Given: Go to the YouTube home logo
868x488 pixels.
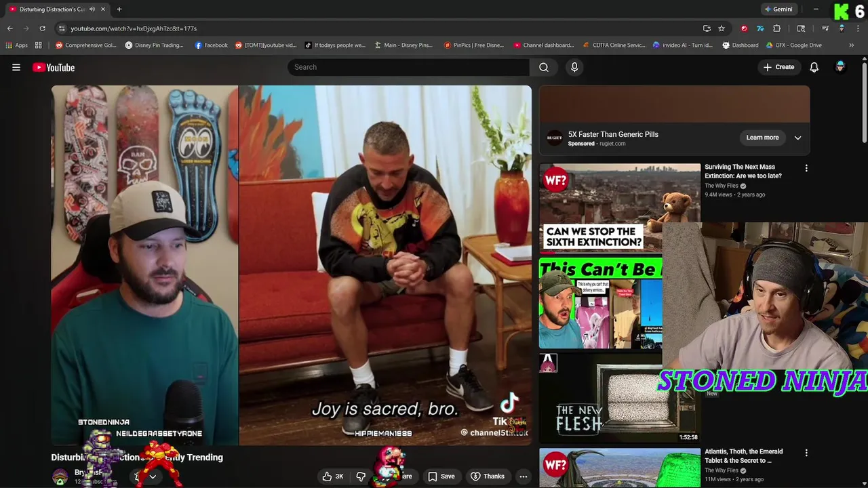Looking at the screenshot, I should pyautogui.click(x=54, y=67).
